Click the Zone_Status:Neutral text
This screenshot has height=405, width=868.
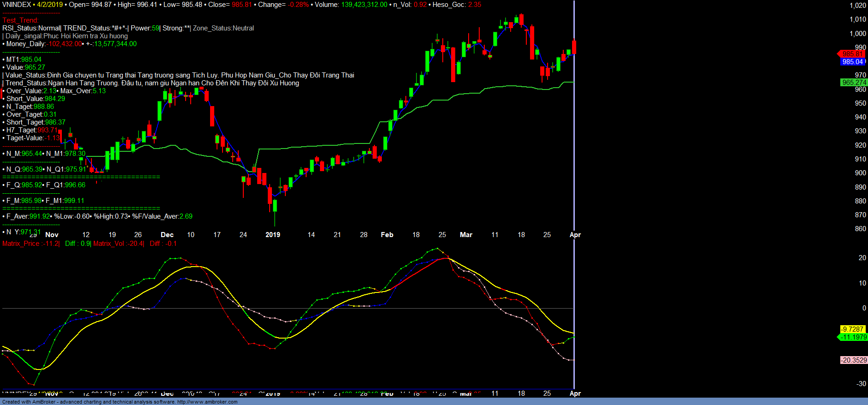pos(223,28)
